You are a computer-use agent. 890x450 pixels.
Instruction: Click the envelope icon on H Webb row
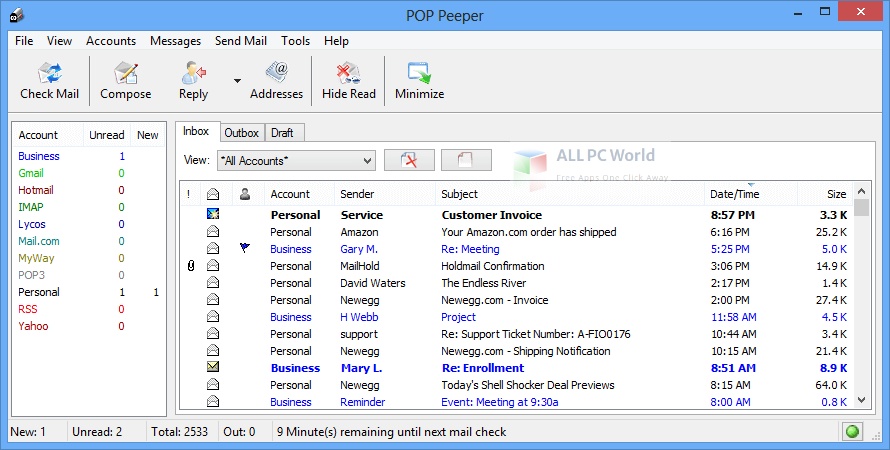213,317
